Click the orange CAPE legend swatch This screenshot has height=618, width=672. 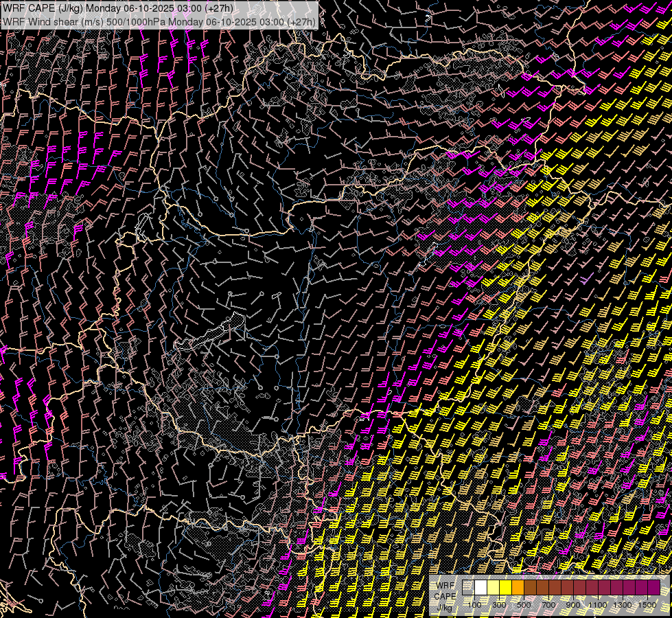click(x=518, y=588)
